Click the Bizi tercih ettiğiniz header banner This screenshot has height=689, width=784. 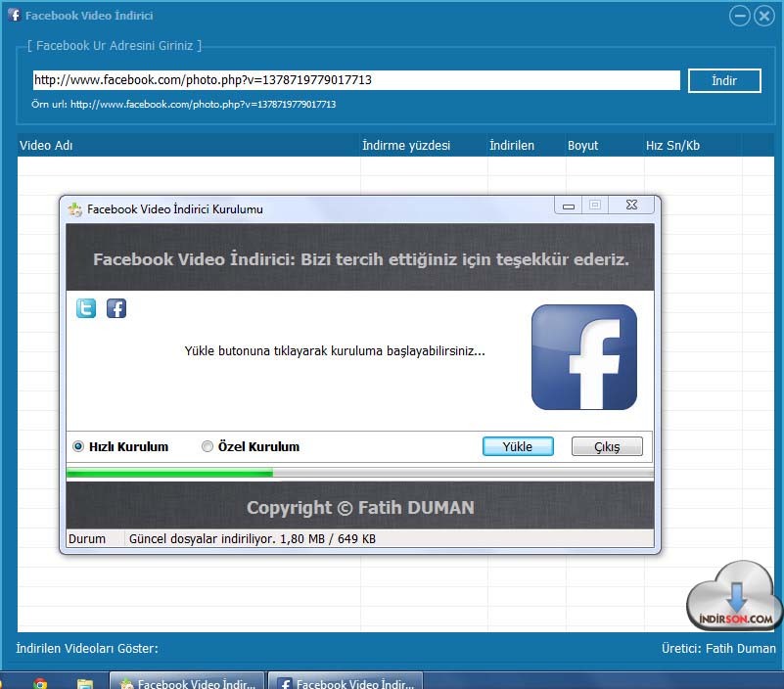pos(360,258)
